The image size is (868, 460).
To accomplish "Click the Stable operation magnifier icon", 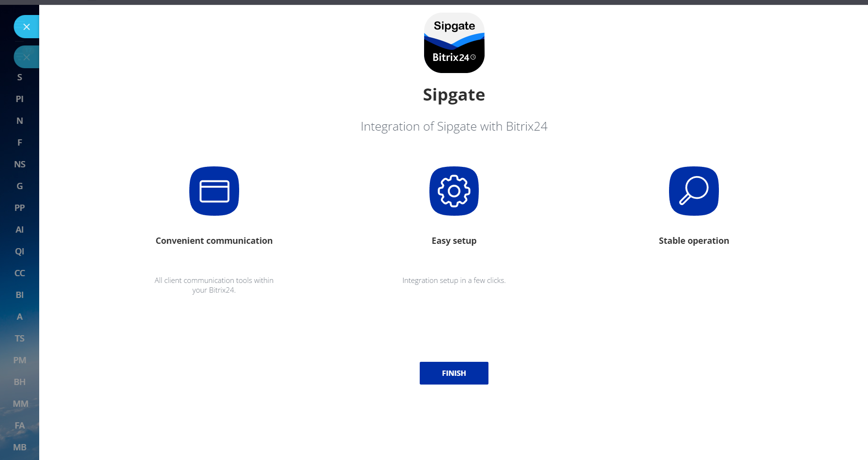I will tap(693, 191).
